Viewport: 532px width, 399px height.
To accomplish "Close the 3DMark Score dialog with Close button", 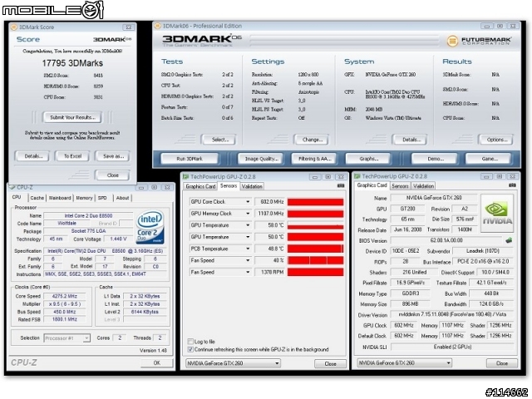I will click(x=113, y=175).
